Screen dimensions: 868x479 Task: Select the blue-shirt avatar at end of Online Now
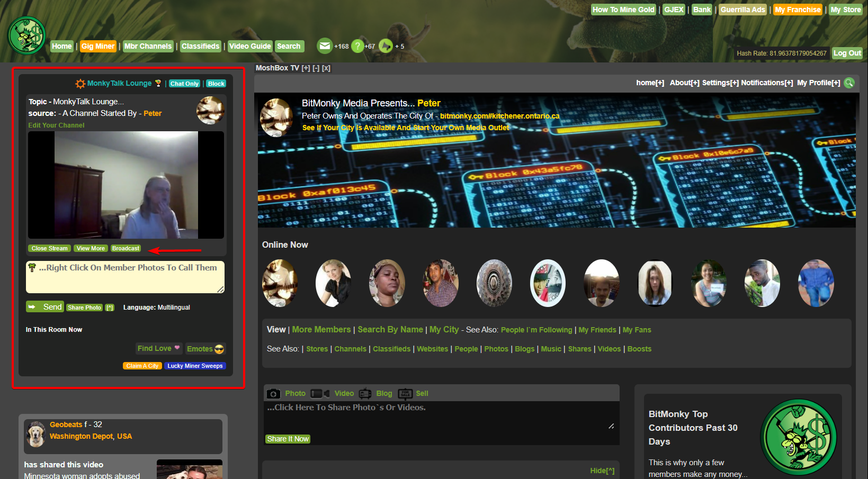816,283
